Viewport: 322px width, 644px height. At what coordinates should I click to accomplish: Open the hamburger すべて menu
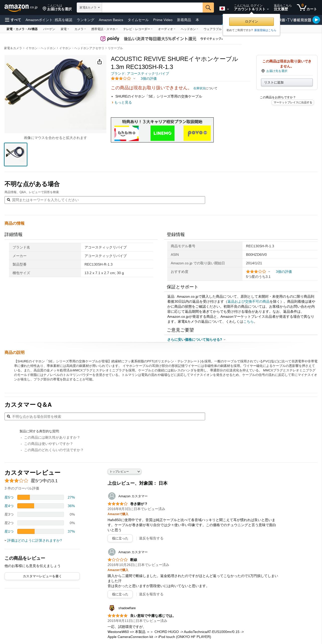pos(13,20)
